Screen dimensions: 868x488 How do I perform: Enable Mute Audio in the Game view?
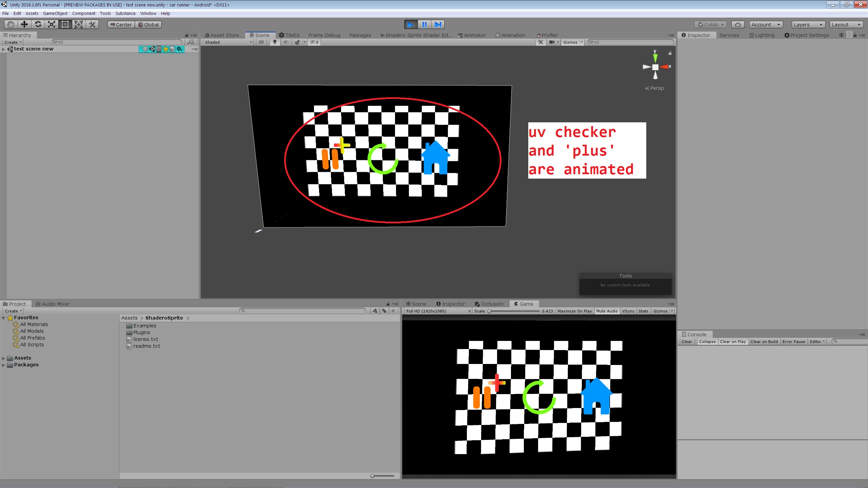(x=607, y=311)
